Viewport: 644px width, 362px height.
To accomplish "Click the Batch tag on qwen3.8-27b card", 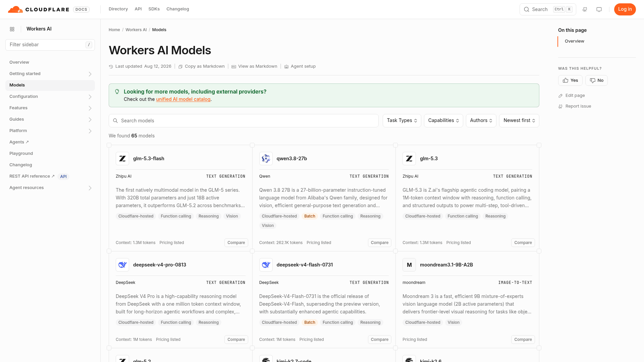I will [310, 216].
